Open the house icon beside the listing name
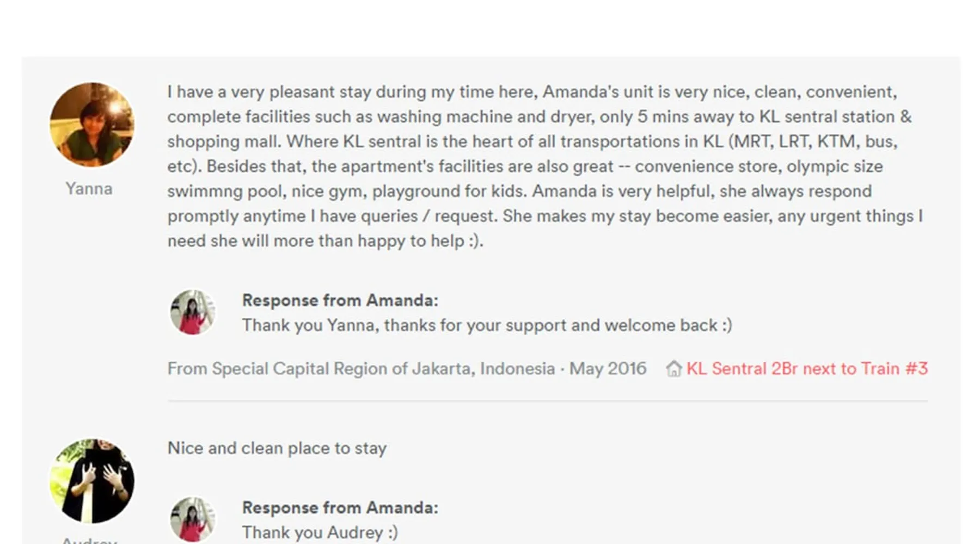Screen dimensions: 980x544 [x=673, y=369]
